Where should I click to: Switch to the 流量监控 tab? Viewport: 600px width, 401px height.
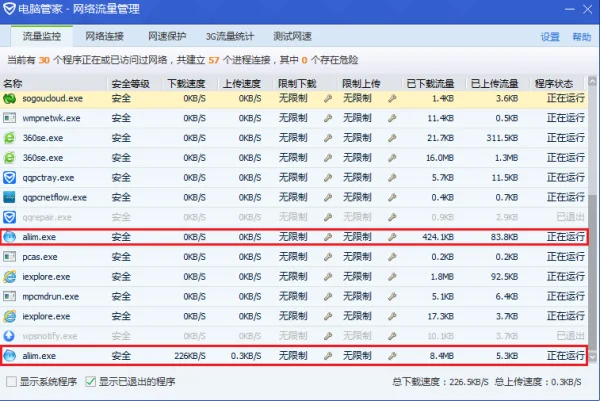click(x=42, y=36)
